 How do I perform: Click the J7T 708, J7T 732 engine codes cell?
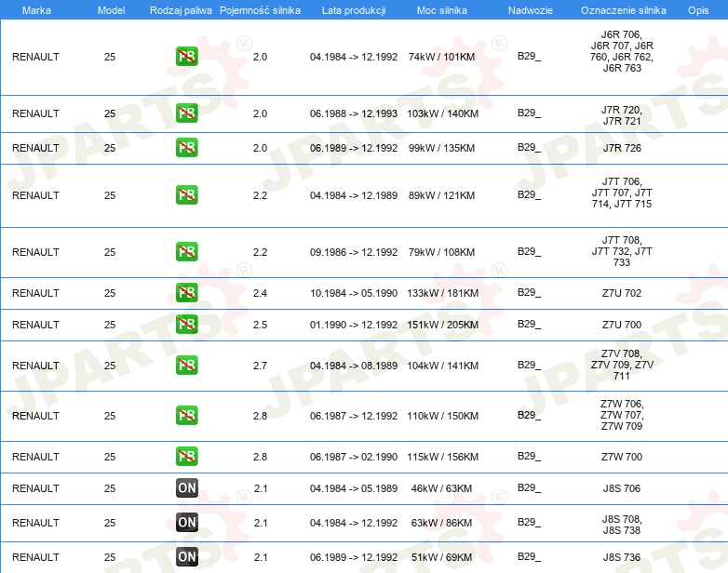622,251
